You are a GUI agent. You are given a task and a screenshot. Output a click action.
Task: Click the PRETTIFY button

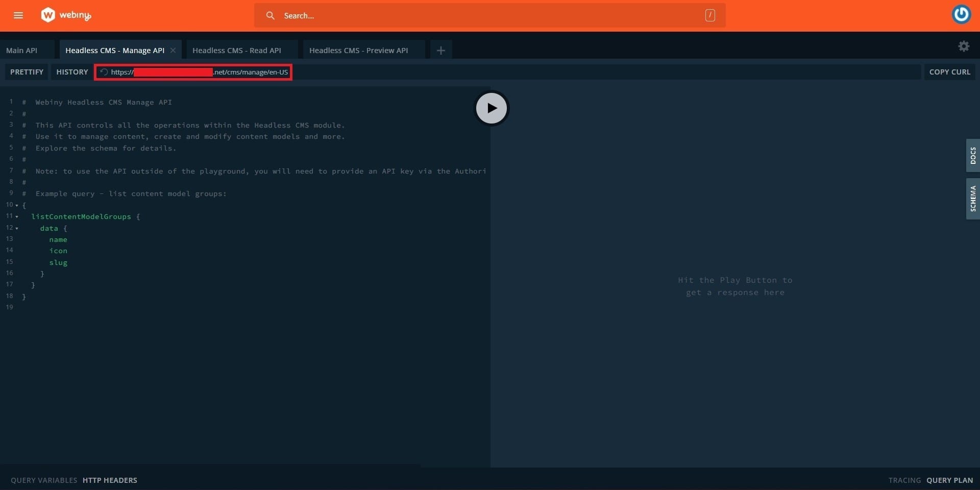26,71
